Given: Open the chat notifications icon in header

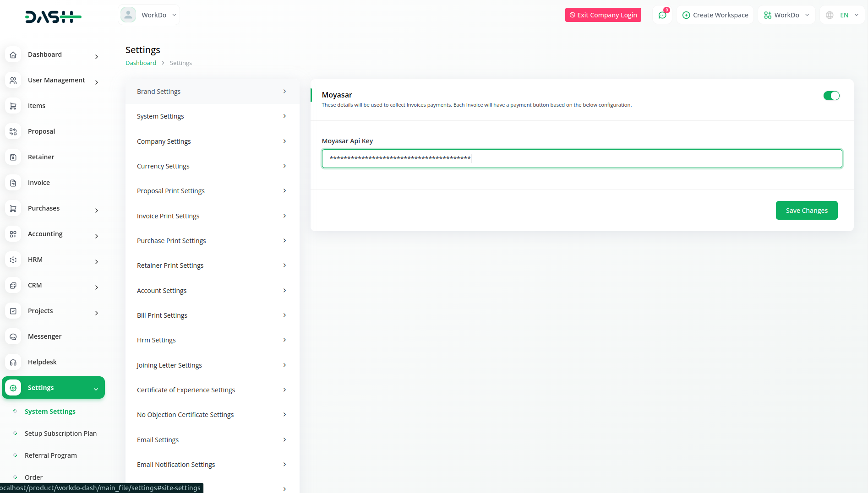Looking at the screenshot, I should pyautogui.click(x=662, y=15).
